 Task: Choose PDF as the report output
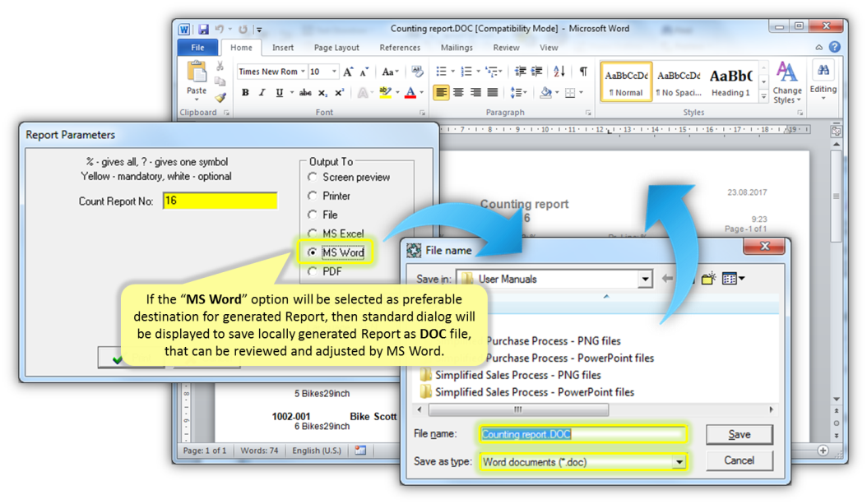click(313, 271)
